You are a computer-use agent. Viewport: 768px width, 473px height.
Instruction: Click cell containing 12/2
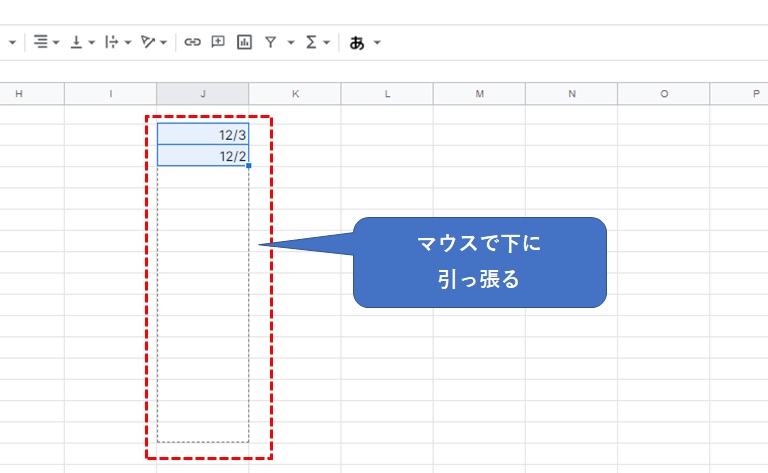[203, 155]
